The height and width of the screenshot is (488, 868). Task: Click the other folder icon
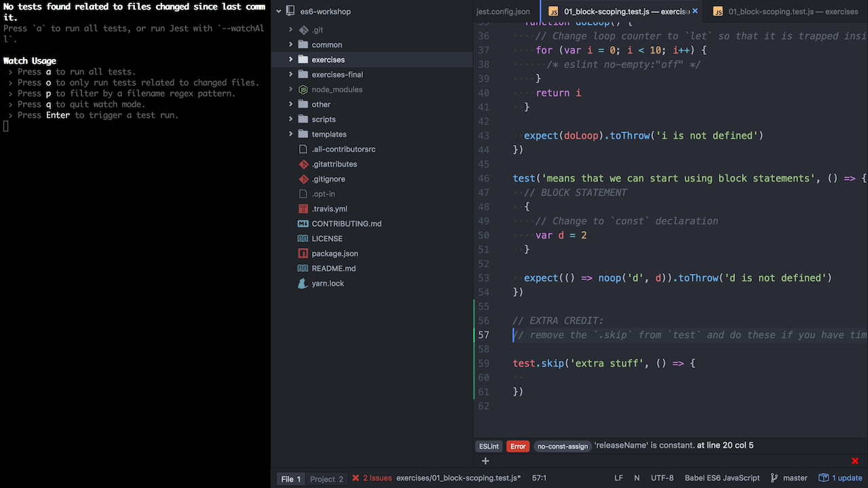(303, 104)
